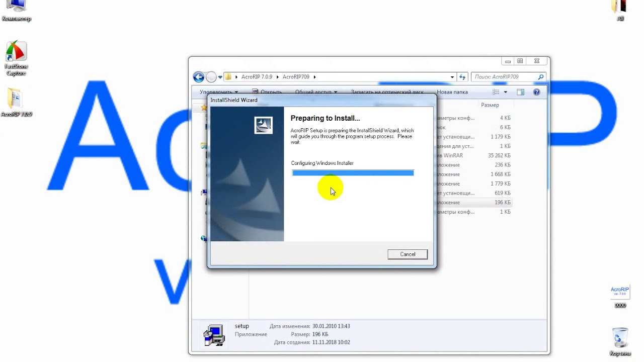Expand the chevron after the AcroRIP709 breadcrumb
Screen dimensions: 644x362
pos(315,77)
